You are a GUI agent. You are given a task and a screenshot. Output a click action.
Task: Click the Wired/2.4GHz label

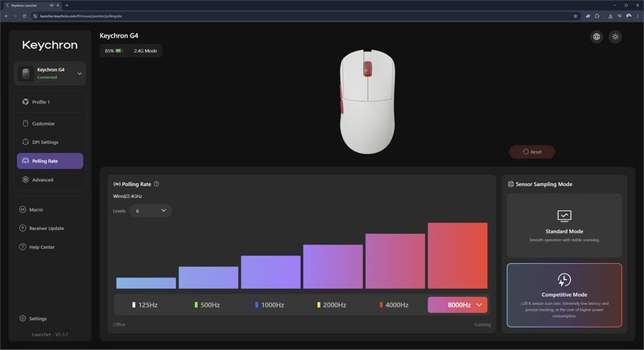(x=127, y=196)
